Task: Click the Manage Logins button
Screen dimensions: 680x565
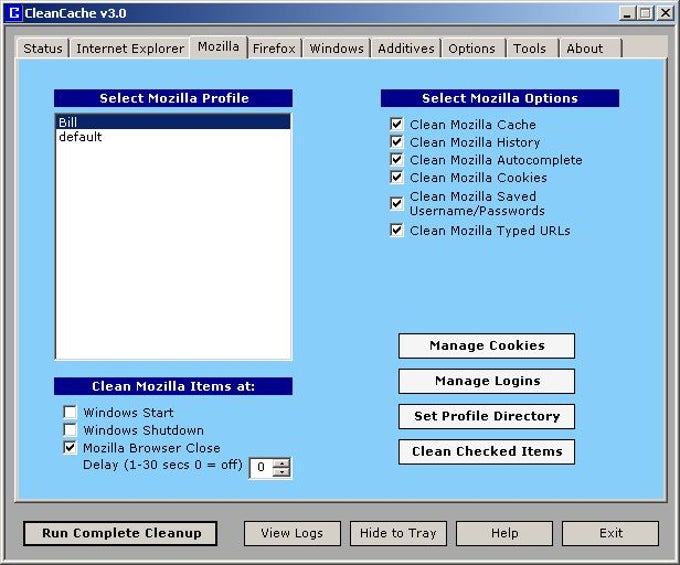Action: coord(487,381)
